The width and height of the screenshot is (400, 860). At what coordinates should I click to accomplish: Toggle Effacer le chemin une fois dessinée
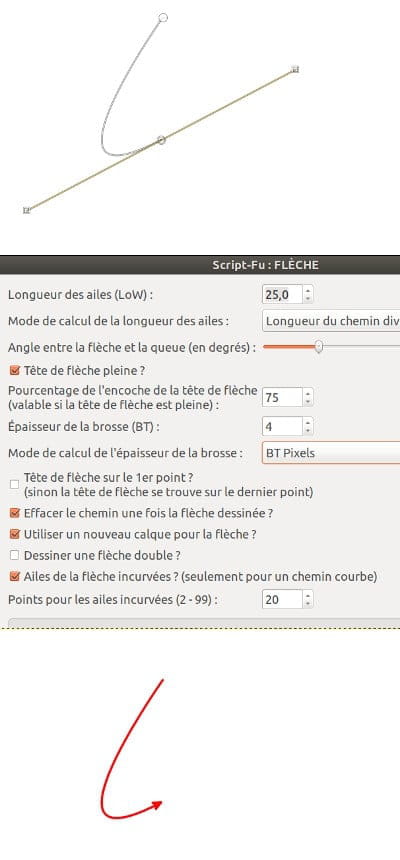(x=15, y=514)
